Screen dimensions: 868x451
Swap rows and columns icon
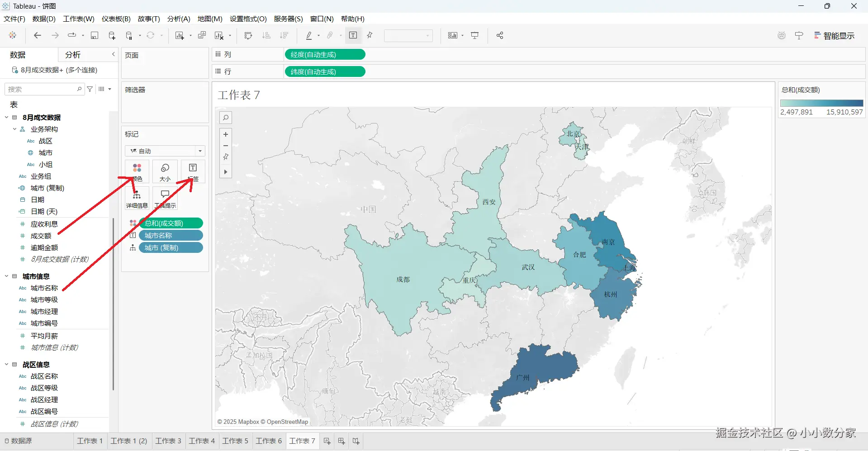[248, 35]
